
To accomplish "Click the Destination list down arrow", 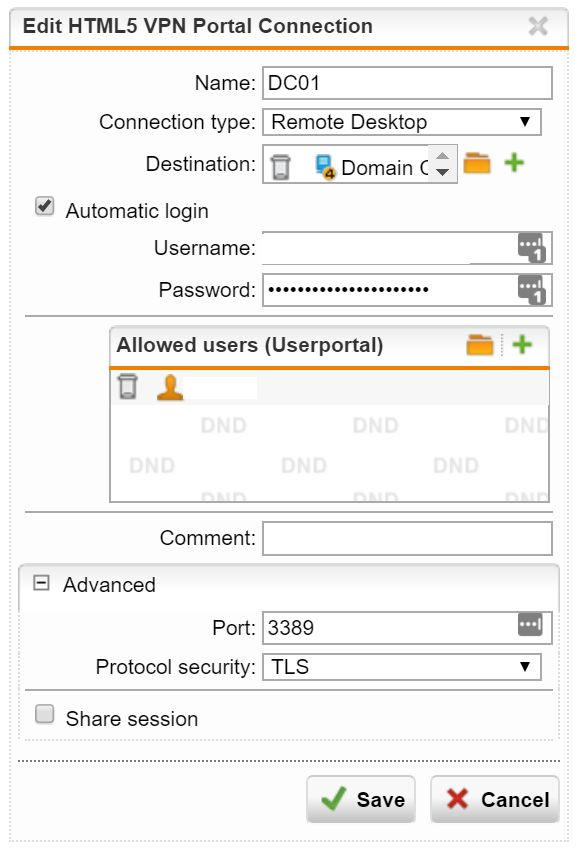I will (x=443, y=173).
